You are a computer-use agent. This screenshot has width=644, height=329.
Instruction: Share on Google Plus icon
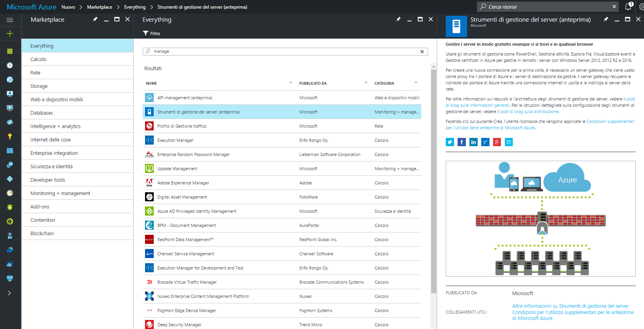[x=497, y=142]
